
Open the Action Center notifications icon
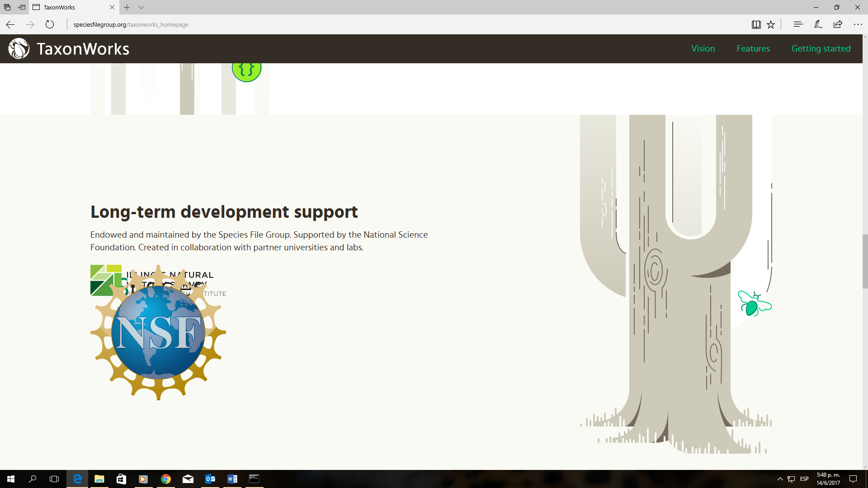point(853,479)
